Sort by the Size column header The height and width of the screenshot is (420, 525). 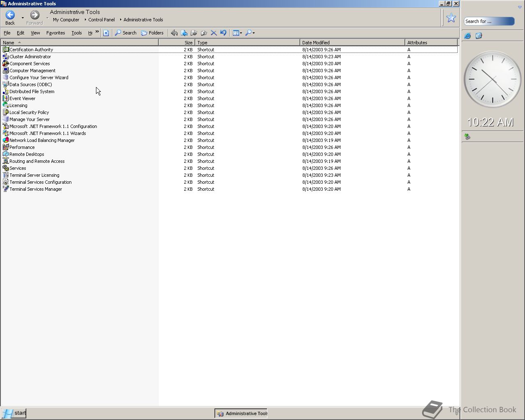[177, 43]
